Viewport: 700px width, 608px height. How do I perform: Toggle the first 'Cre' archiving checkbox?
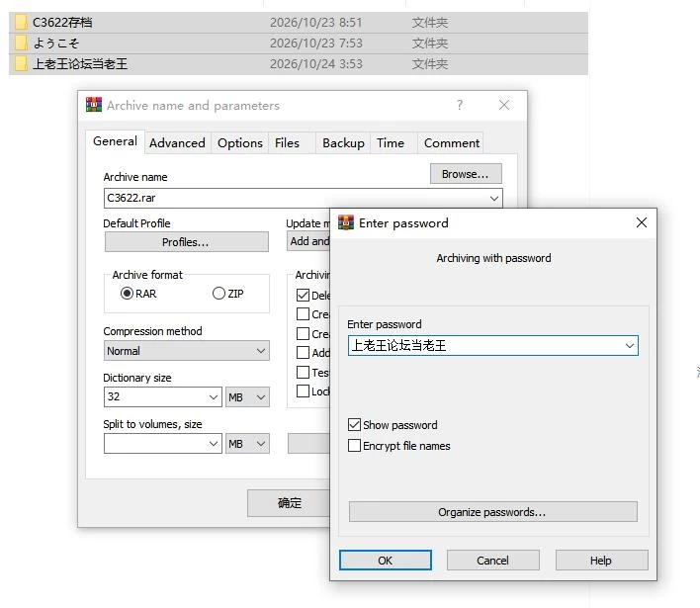tap(304, 314)
